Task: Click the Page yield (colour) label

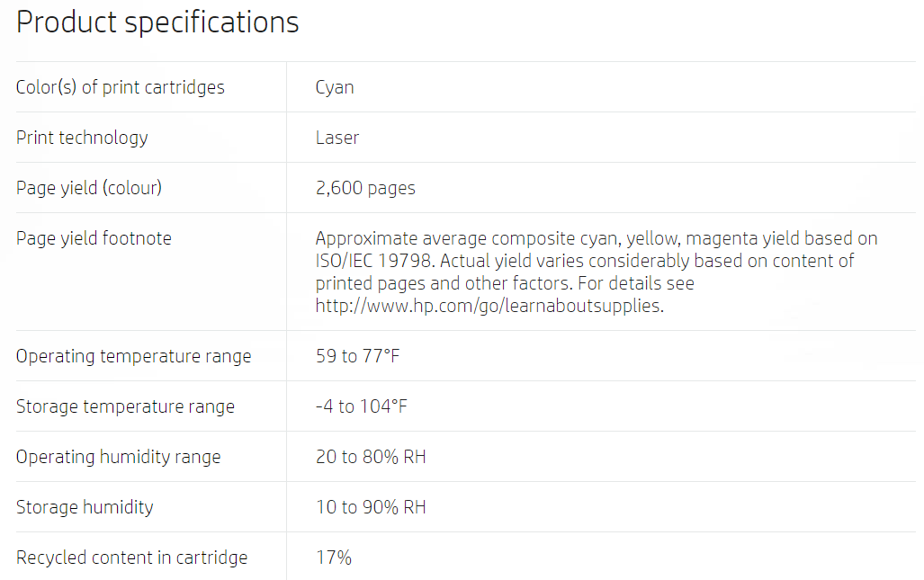Action: point(89,188)
